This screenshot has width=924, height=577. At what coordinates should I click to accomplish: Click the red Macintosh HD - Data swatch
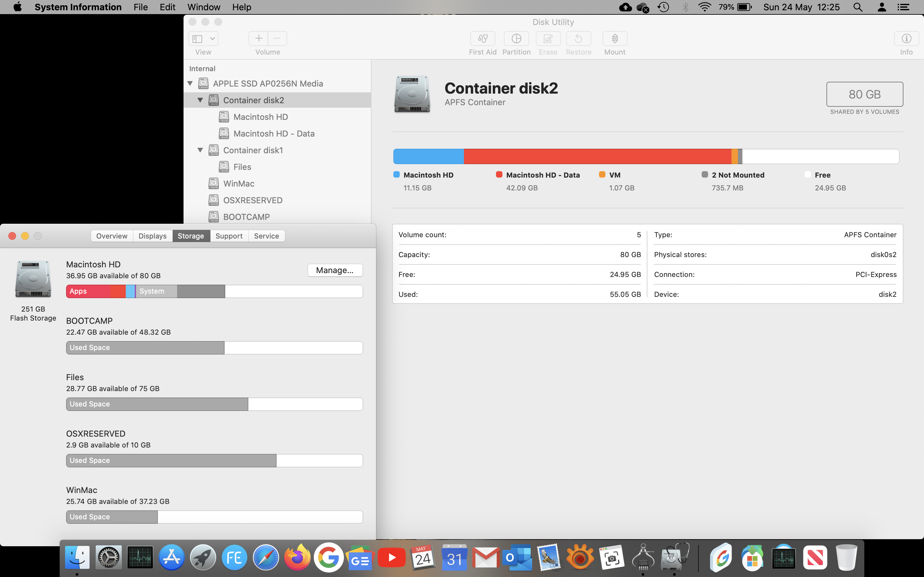(499, 175)
